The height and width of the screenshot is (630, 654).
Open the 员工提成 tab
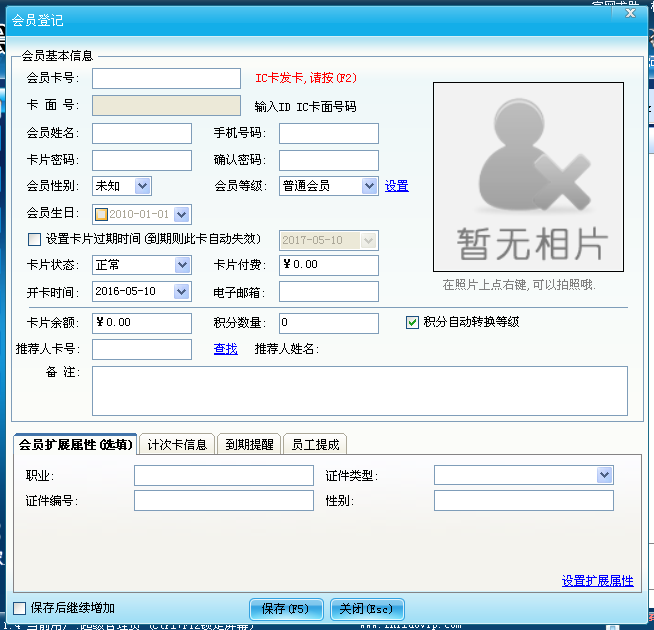[314, 445]
